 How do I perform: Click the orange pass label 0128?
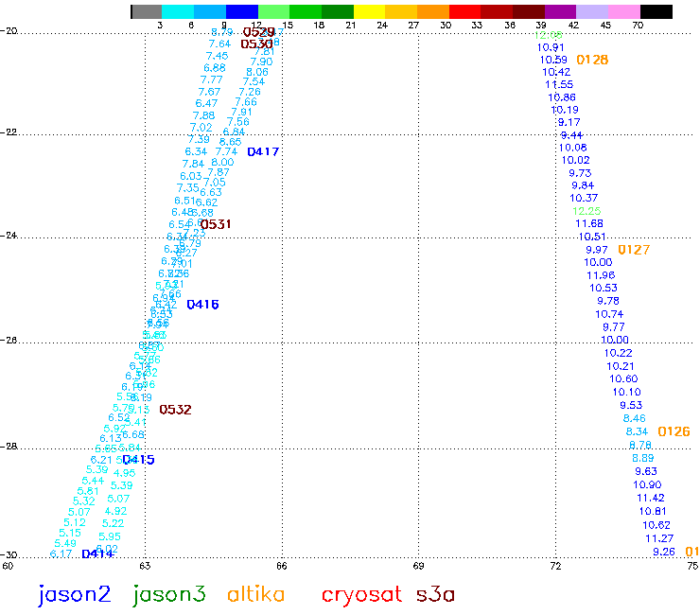coord(592,60)
